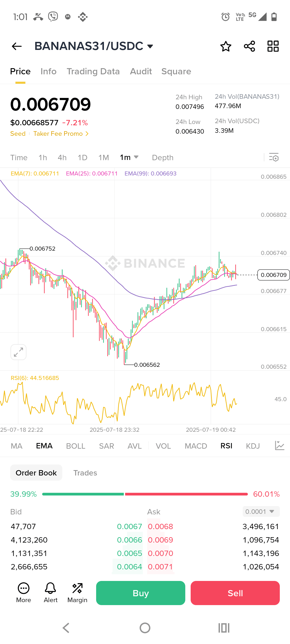
Task: Select ask price 0.0069
Action: click(161, 540)
